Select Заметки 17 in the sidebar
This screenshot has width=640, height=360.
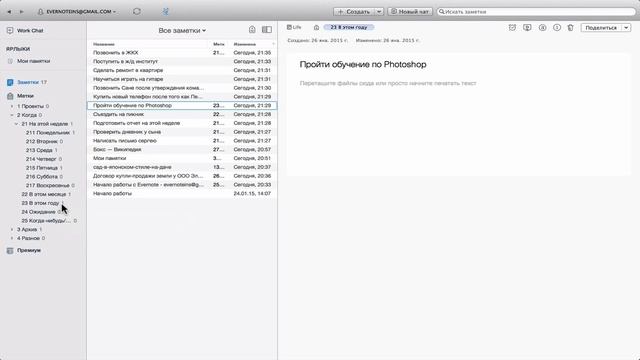point(32,82)
